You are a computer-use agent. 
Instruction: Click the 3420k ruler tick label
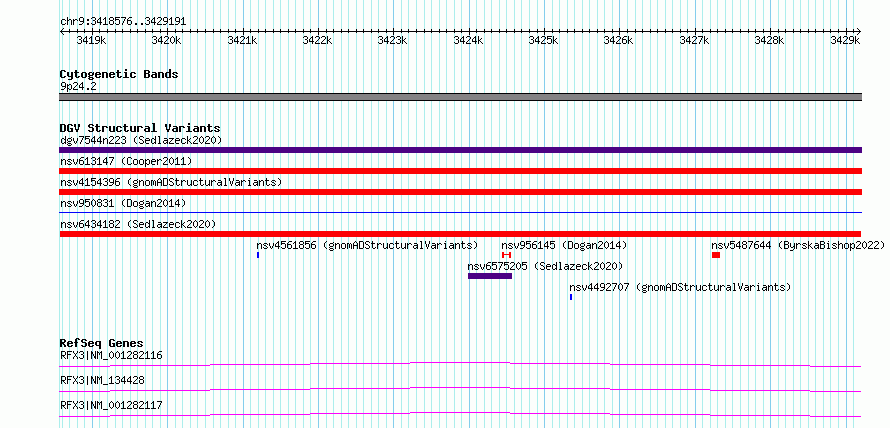[x=166, y=40]
